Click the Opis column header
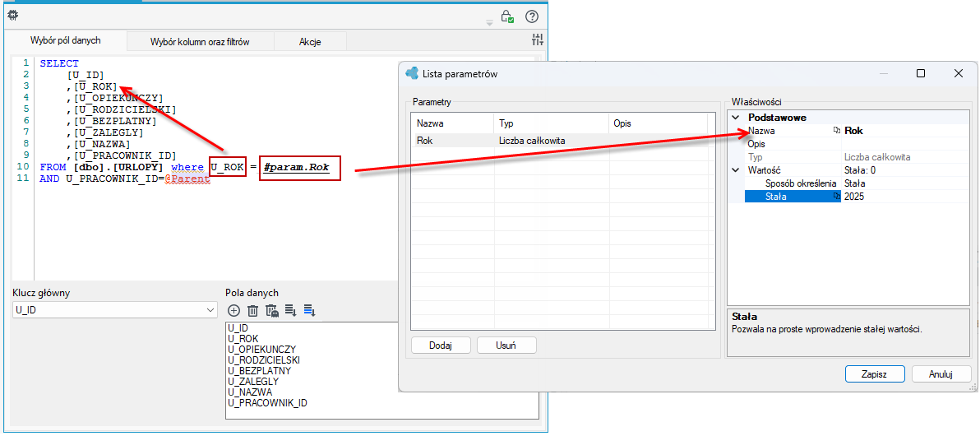The height and width of the screenshot is (436, 980). 658,123
